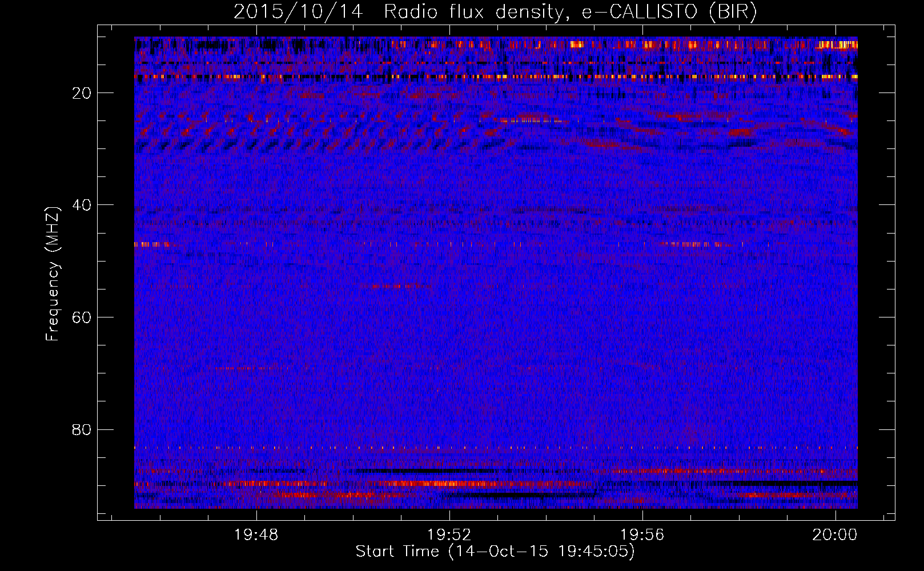
Task: Click the 20:00 time tick label
Action: pos(835,535)
